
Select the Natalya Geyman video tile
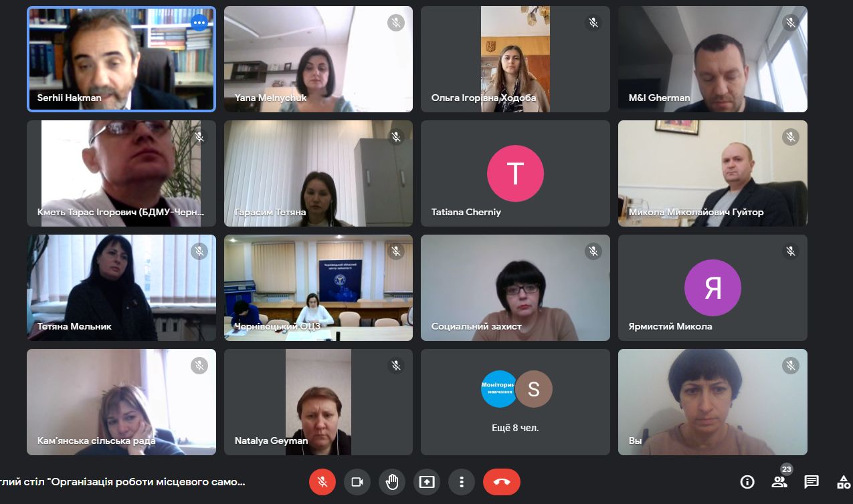tap(318, 402)
